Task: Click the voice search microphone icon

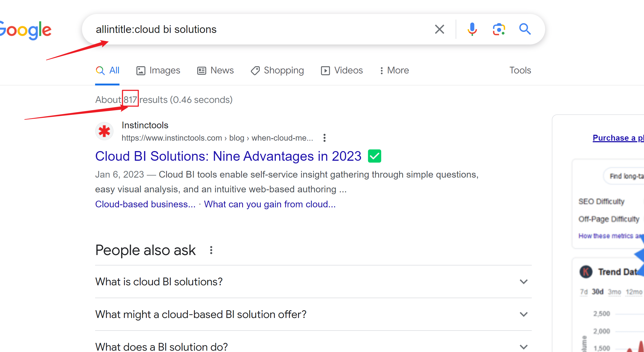Action: (472, 29)
